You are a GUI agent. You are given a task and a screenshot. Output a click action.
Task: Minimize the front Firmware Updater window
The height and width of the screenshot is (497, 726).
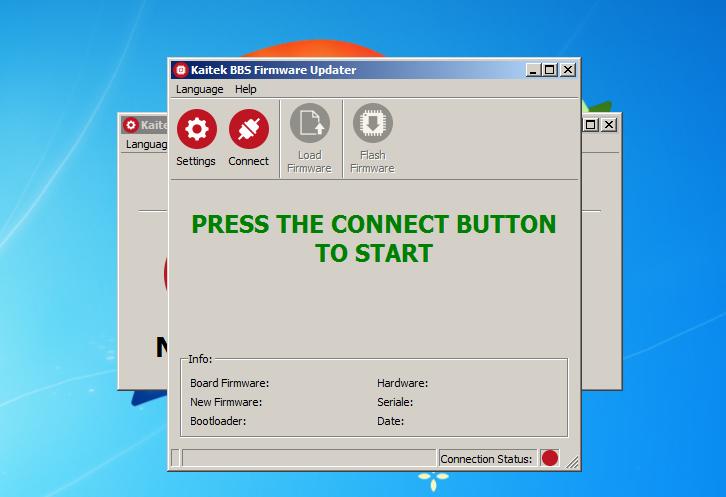coord(533,70)
